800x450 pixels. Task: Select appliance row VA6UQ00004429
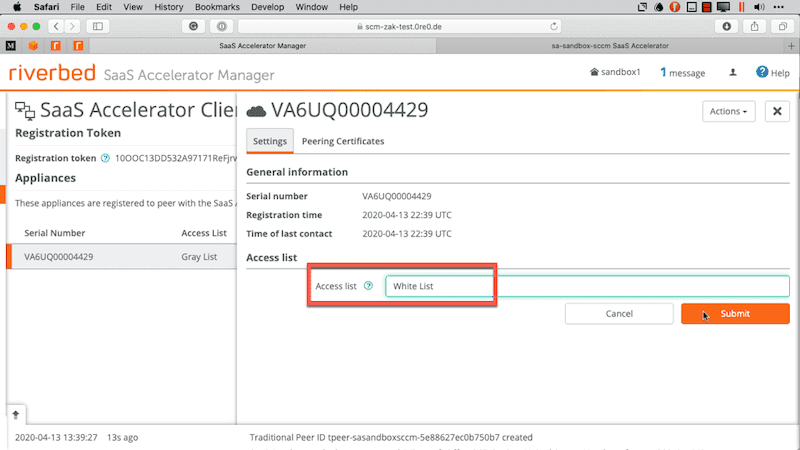point(122,257)
